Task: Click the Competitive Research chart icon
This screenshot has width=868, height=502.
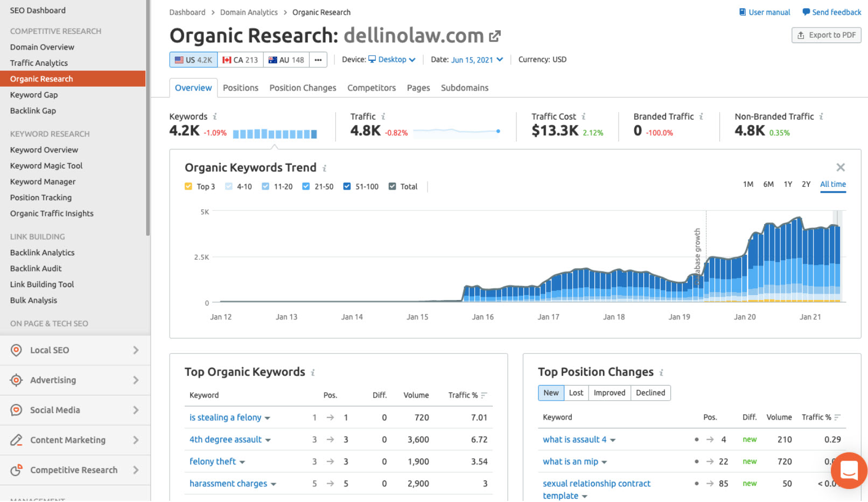Action: click(16, 470)
